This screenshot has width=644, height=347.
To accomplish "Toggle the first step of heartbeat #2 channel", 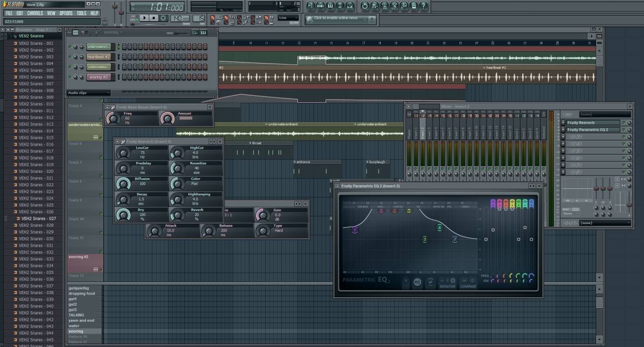I will [x=124, y=57].
